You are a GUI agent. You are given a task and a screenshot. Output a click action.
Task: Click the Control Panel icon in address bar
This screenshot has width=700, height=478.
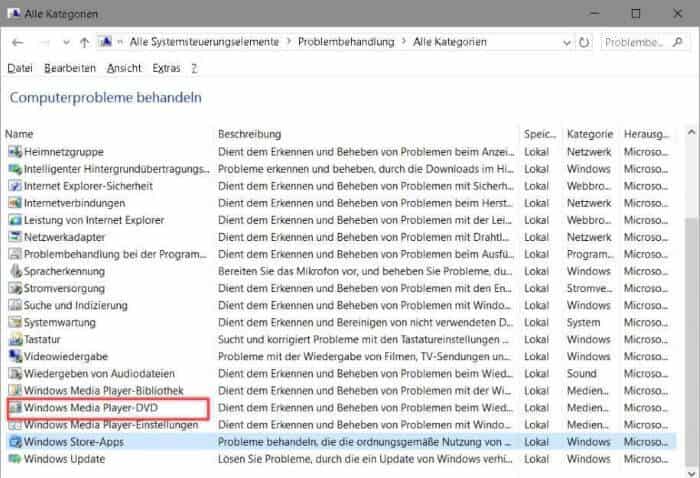tap(105, 42)
